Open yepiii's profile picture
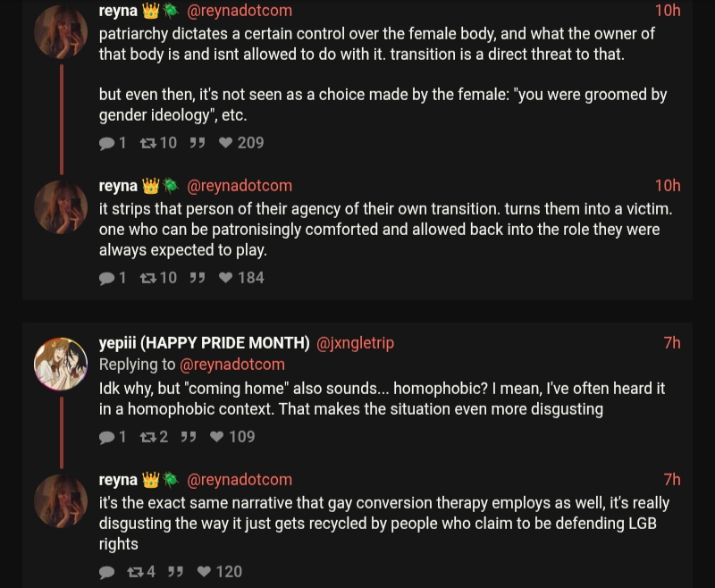The image size is (715, 588). point(61,364)
